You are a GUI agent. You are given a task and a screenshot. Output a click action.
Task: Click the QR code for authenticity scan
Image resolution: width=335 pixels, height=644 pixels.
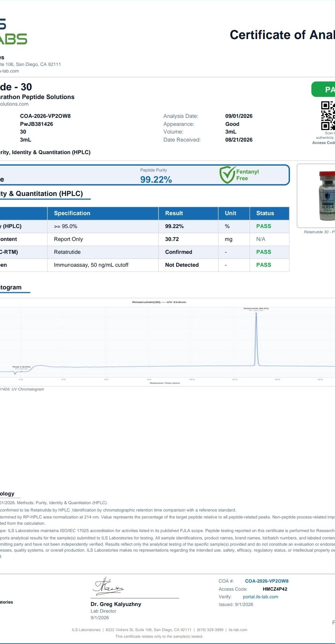[x=328, y=116]
